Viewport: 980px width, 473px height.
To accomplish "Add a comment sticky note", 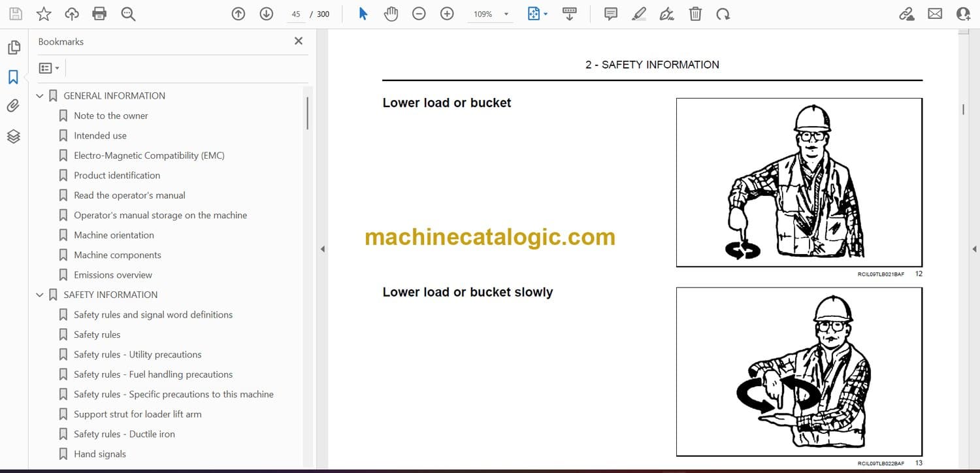I will (x=611, y=14).
